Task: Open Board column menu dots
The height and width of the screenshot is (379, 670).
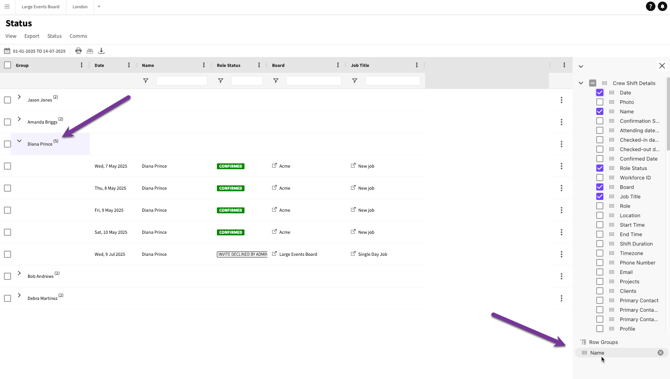Action: coord(338,65)
